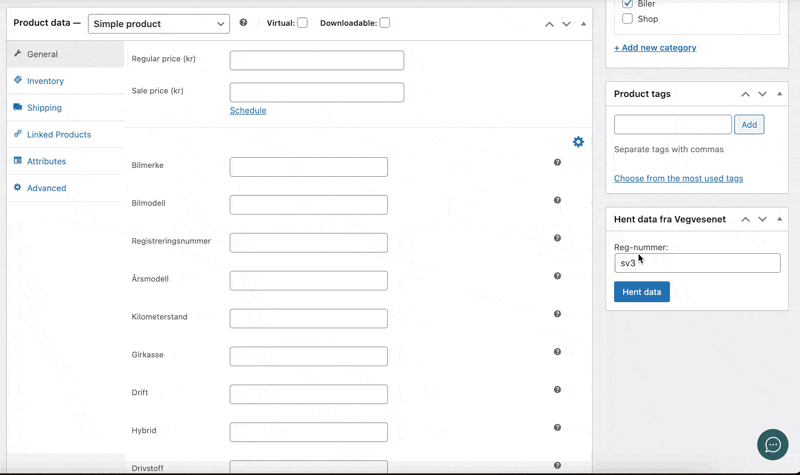
Task: Focus the Sale price field
Action: 317,92
